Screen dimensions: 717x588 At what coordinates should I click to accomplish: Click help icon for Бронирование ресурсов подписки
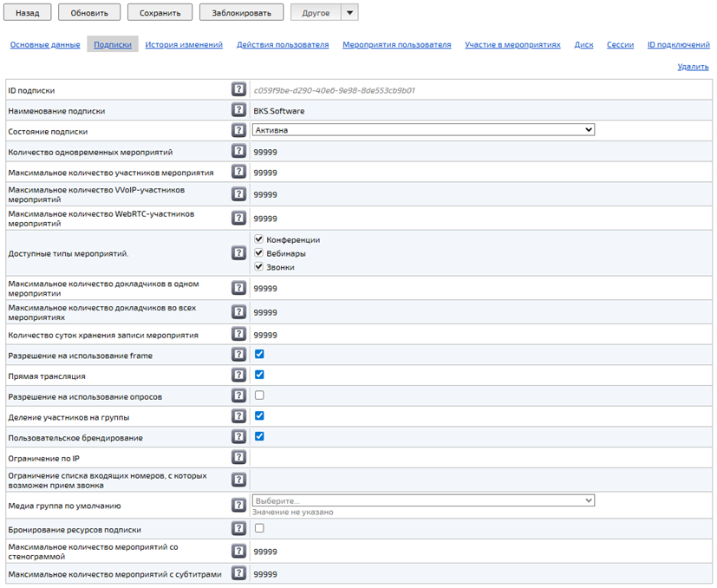[238, 528]
